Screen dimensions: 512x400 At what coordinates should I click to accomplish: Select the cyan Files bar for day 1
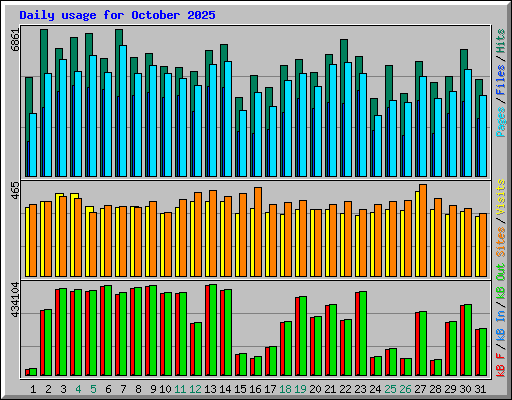pyautogui.click(x=33, y=145)
